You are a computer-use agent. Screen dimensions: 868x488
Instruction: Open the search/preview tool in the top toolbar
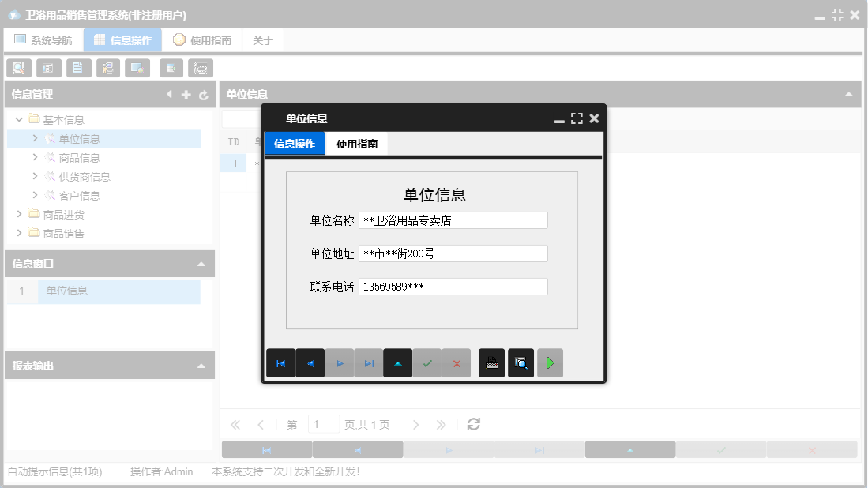coord(18,68)
